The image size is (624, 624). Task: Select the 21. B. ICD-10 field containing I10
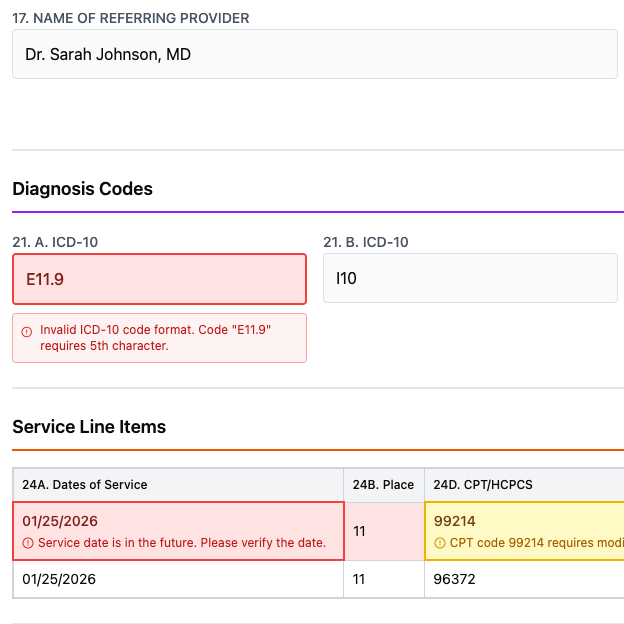[x=470, y=278]
